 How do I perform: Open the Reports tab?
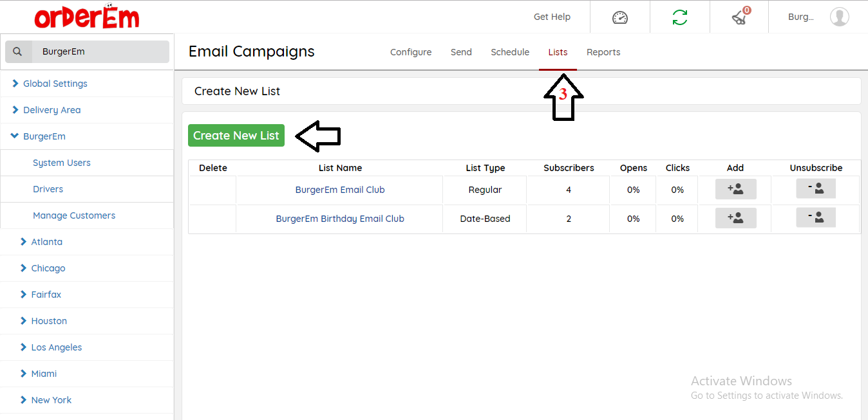[x=603, y=52]
